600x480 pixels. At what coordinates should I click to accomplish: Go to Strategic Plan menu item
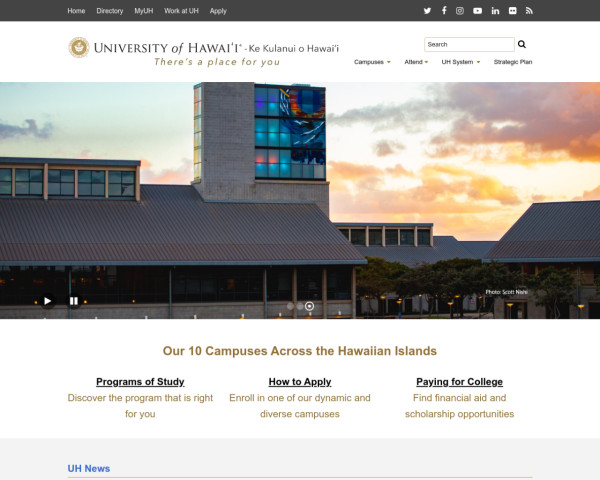point(513,62)
